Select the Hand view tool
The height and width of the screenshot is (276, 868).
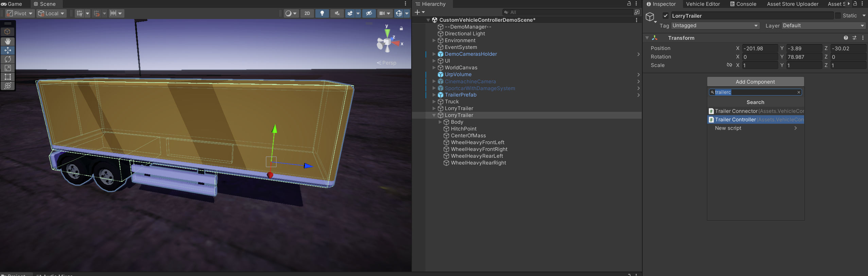click(x=7, y=41)
